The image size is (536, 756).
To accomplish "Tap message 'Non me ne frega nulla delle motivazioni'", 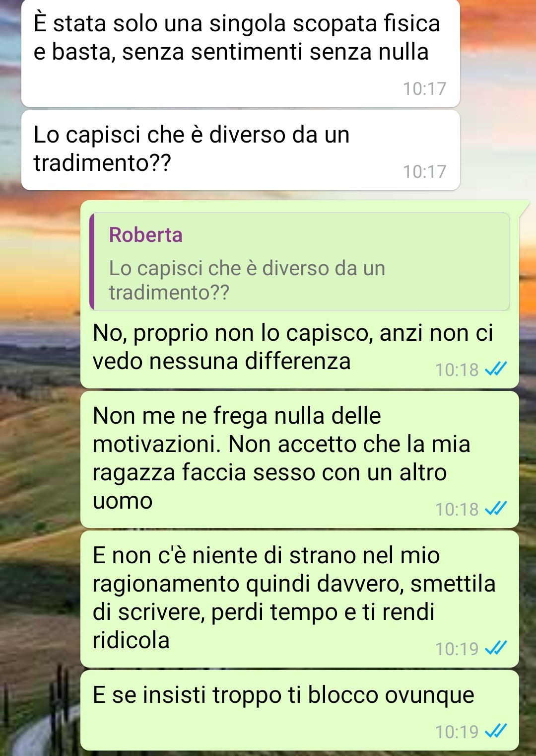I will tap(300, 459).
